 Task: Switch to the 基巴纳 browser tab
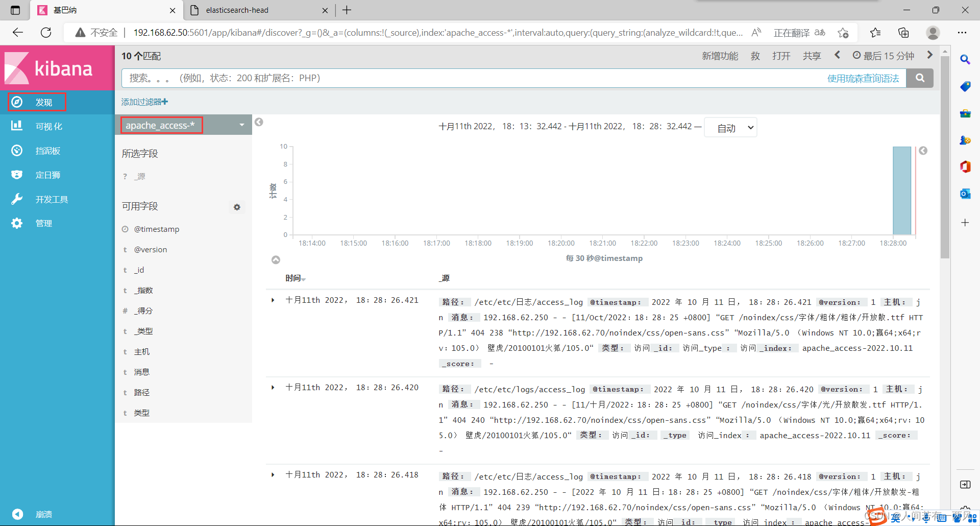click(x=107, y=10)
